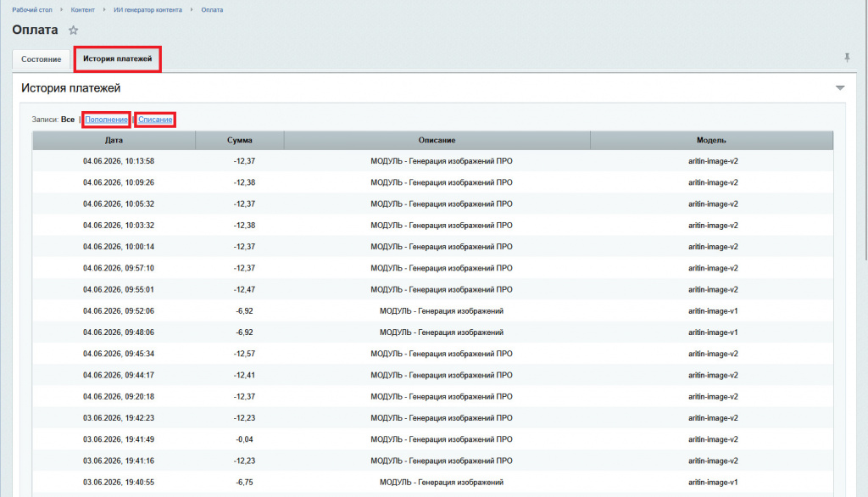The width and height of the screenshot is (868, 497).
Task: Select date 04.06.2026, 10:00:14
Action: coord(119,247)
